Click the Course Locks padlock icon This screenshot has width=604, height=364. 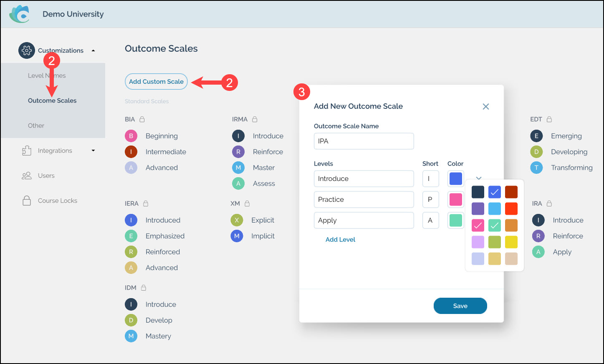click(27, 201)
